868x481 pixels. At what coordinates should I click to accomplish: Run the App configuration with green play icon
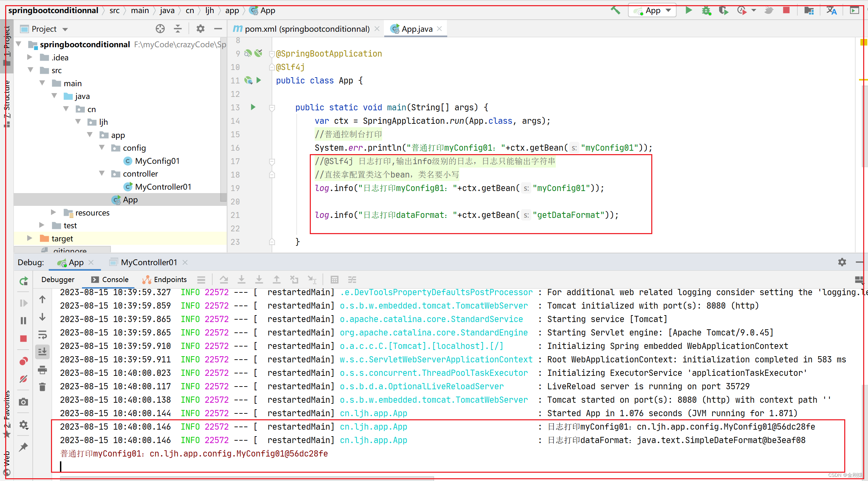tap(689, 10)
